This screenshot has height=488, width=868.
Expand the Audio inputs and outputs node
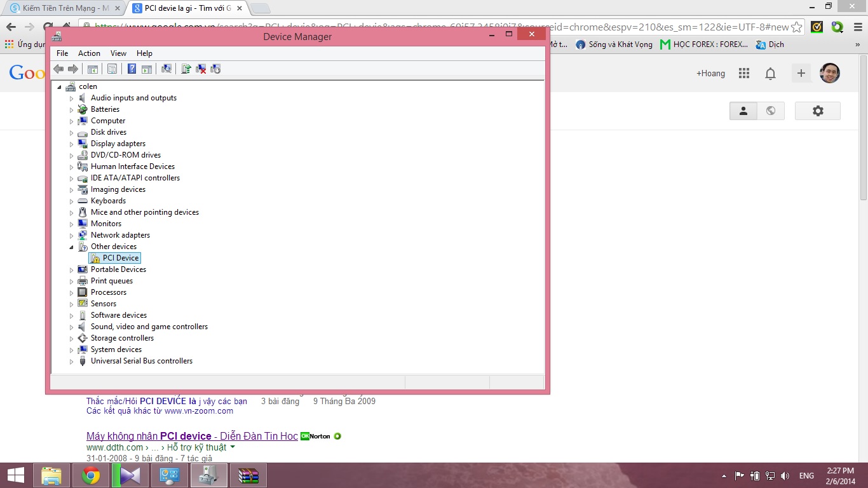click(x=72, y=98)
